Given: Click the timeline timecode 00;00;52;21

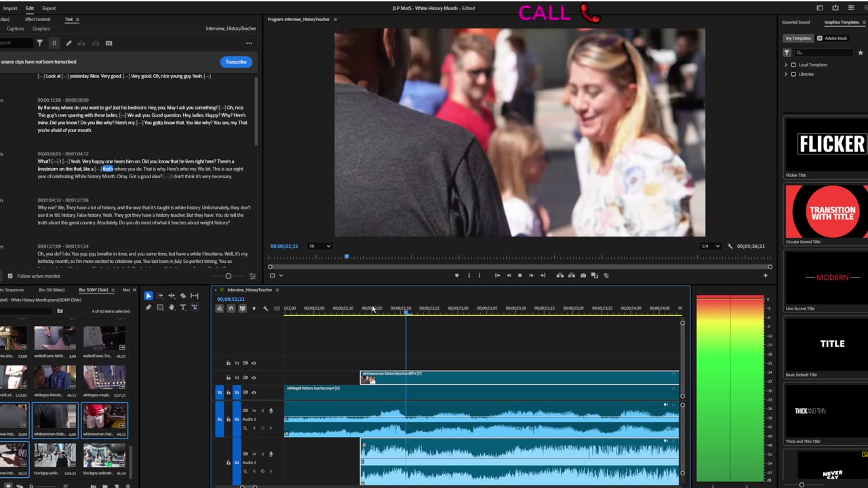Looking at the screenshot, I should click(231, 299).
